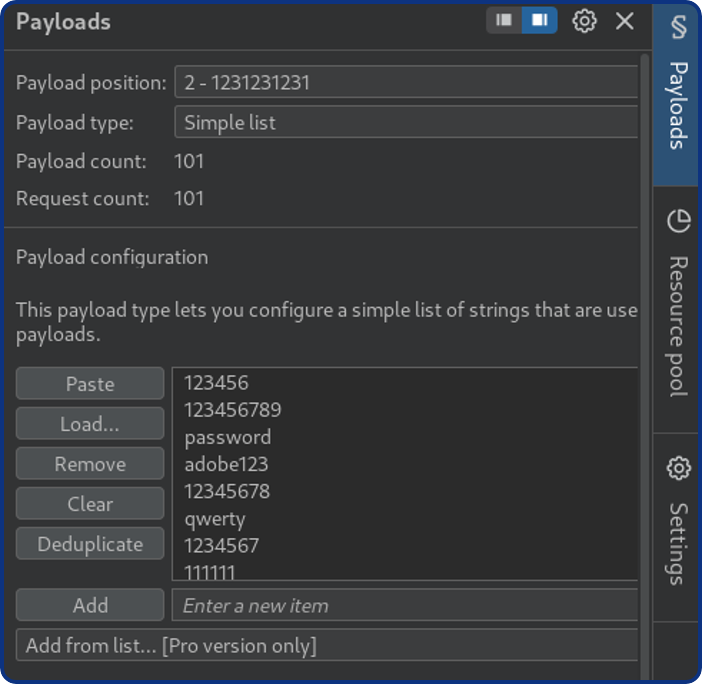Switch panel to right-side layout icon

tap(539, 20)
